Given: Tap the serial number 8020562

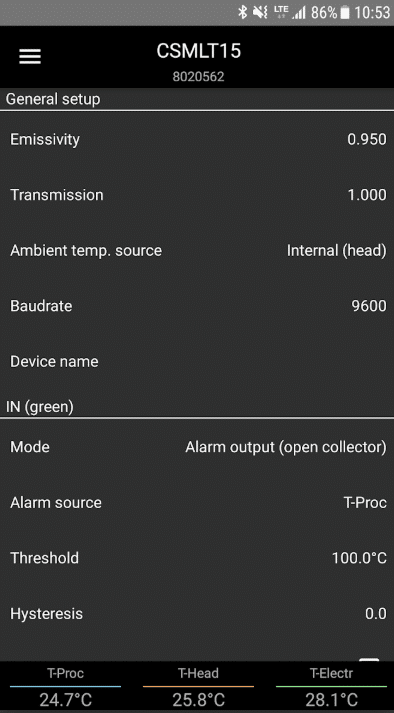Looking at the screenshot, I should coord(198,76).
